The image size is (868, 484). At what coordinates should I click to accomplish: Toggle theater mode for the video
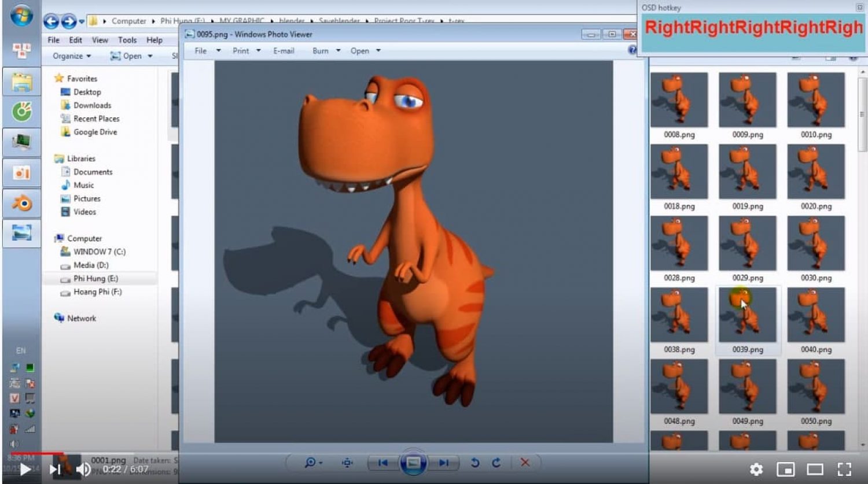815,469
